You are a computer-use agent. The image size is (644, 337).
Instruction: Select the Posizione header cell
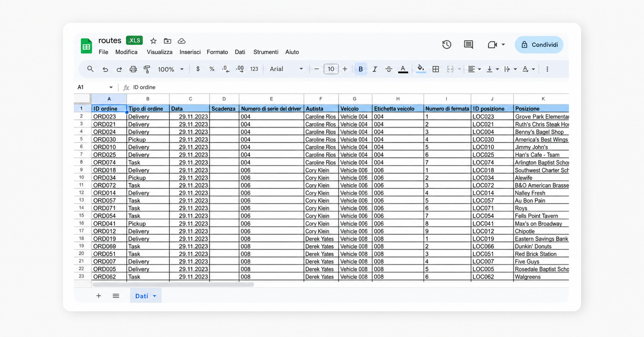click(541, 109)
